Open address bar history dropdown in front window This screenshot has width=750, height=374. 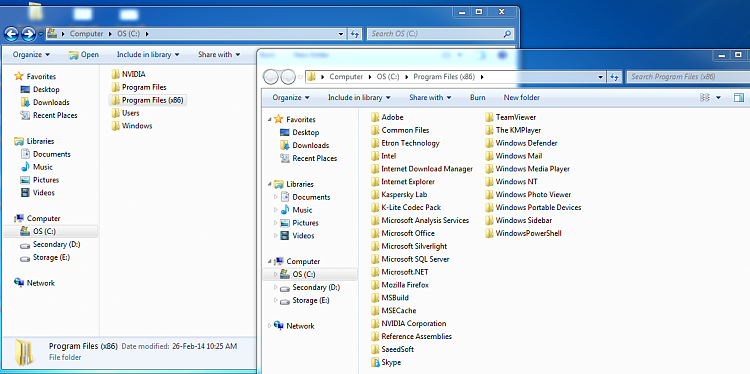(601, 77)
